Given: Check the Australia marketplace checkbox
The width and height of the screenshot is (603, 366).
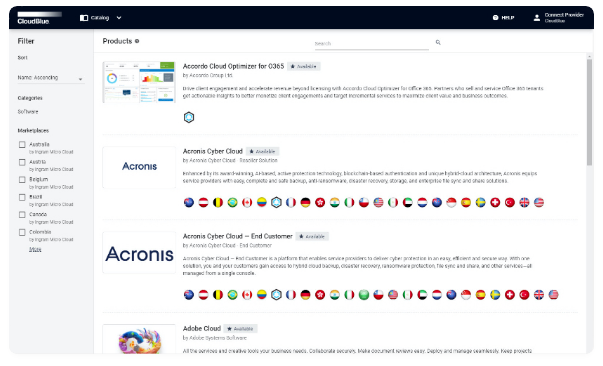Looking at the screenshot, I should pyautogui.click(x=22, y=145).
